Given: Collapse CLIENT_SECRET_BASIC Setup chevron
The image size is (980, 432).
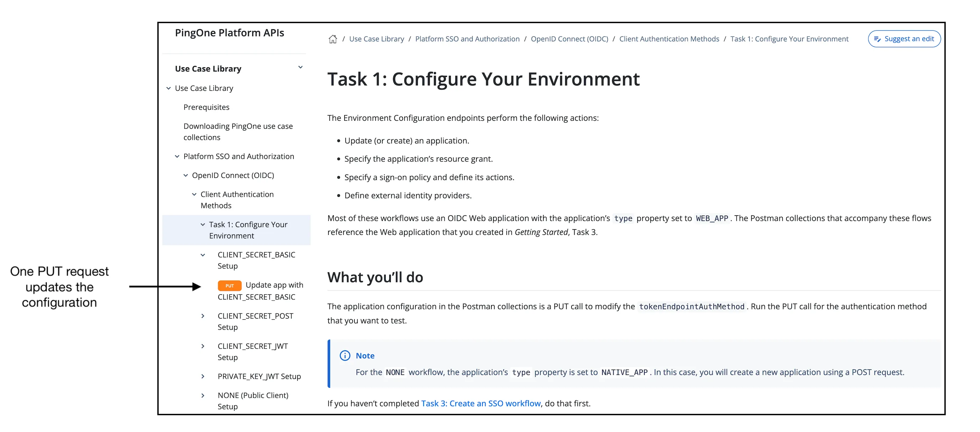Looking at the screenshot, I should 203,255.
